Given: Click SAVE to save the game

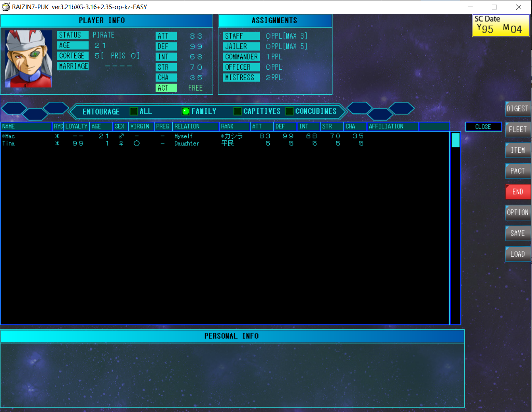Looking at the screenshot, I should 517,233.
